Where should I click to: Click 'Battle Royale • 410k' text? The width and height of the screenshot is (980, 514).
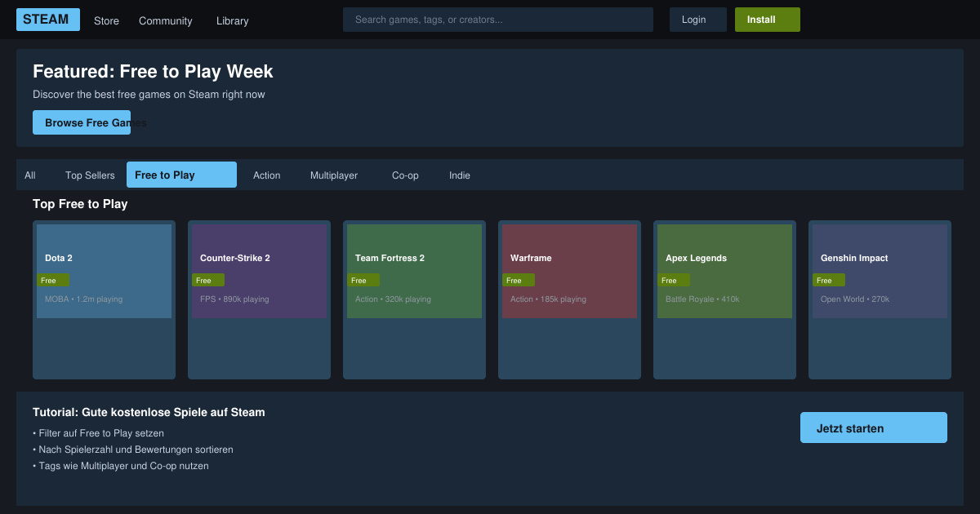(702, 299)
